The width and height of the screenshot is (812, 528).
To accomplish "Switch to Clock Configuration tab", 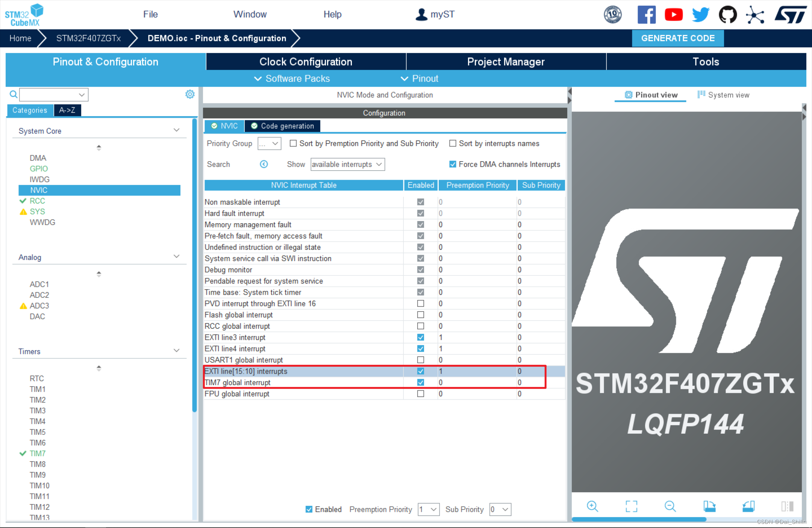I will [306, 62].
